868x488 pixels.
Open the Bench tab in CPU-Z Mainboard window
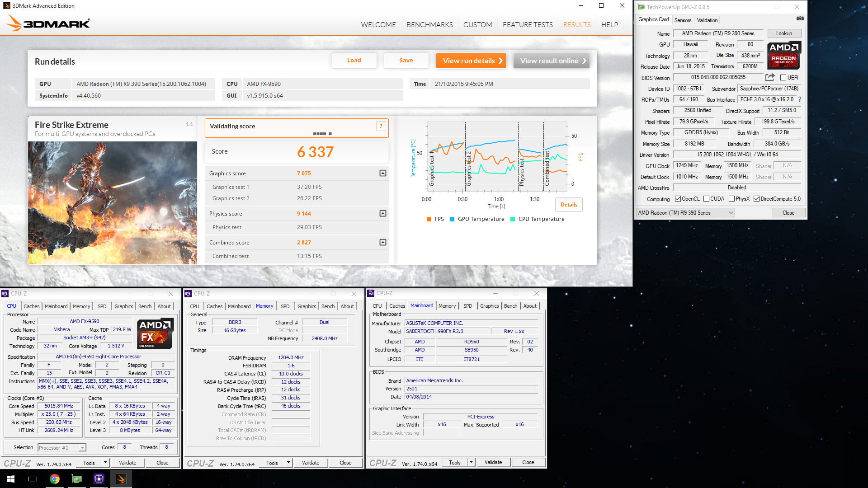(x=510, y=306)
